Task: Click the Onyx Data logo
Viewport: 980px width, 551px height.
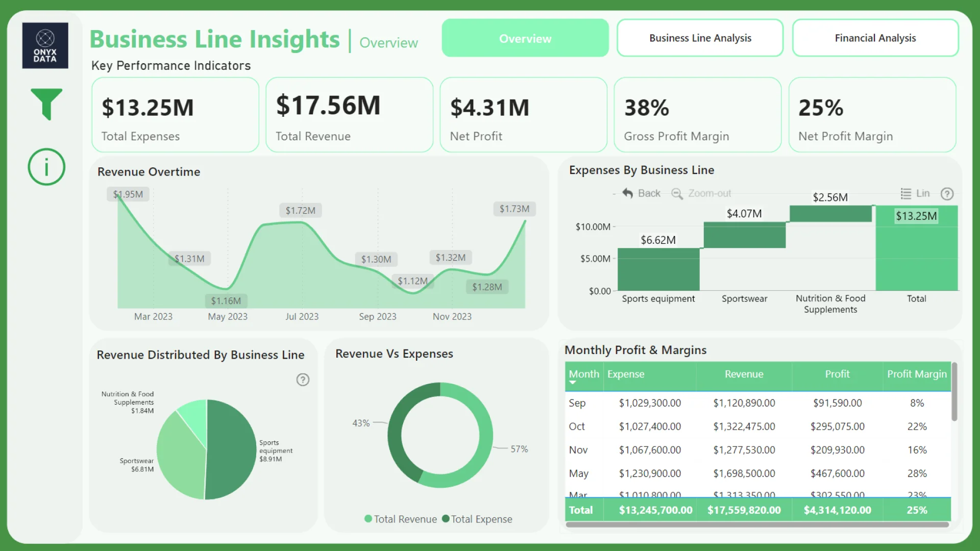Action: click(45, 45)
